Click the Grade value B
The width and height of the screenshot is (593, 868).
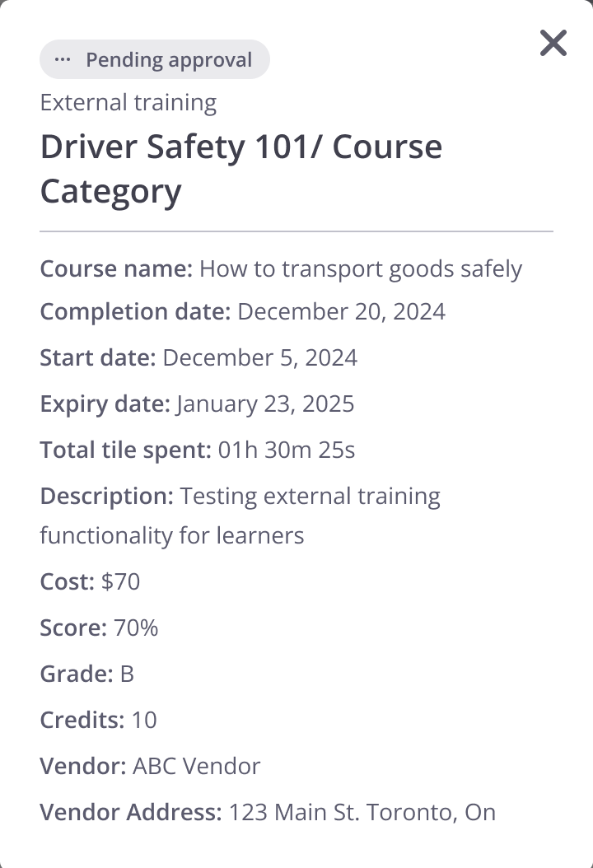coord(127,674)
